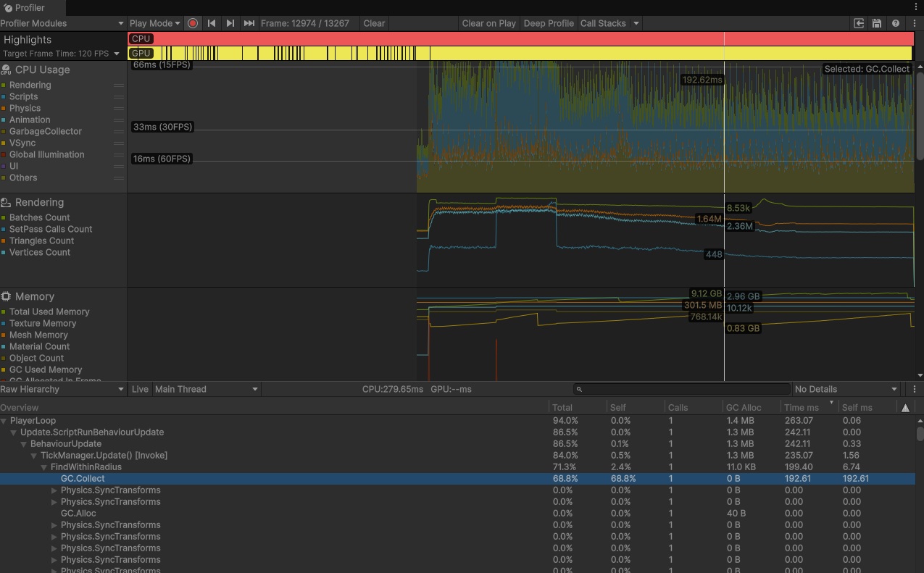The height and width of the screenshot is (573, 924).
Task: Toggle the GarbageCollector category in CPU chart
Action: [4, 131]
